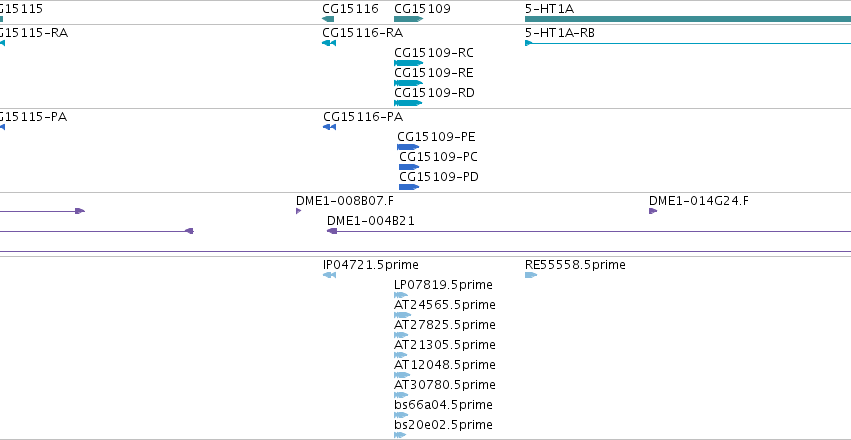Viewport: 851px width, 440px height.
Task: Click the LP07819.5prime EST glyph
Action: (401, 295)
